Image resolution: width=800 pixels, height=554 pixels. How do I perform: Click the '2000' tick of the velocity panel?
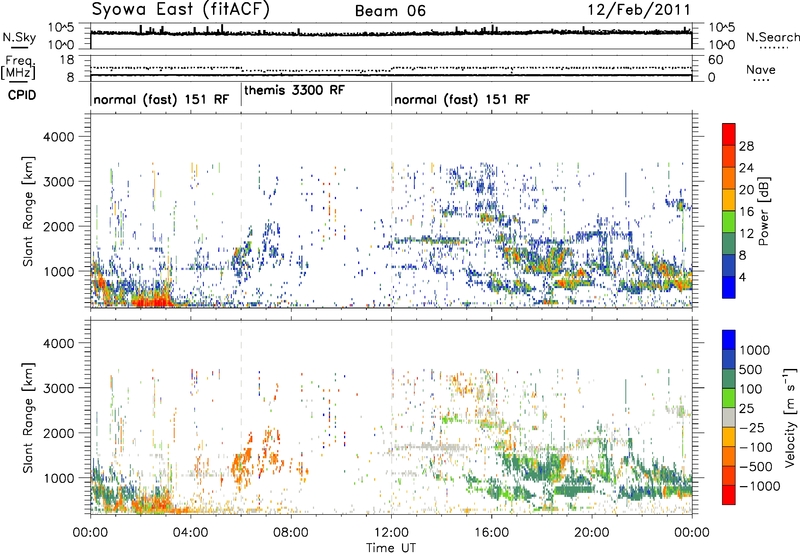(58, 433)
